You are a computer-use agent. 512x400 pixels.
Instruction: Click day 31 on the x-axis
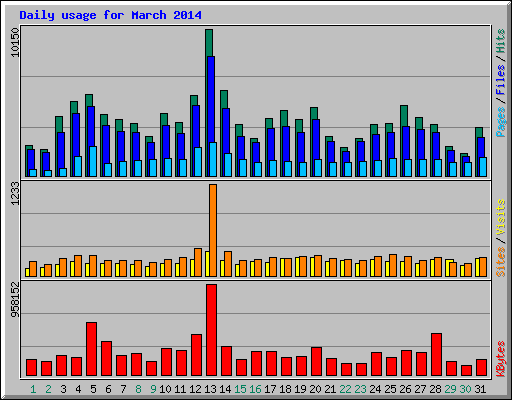click(x=480, y=389)
